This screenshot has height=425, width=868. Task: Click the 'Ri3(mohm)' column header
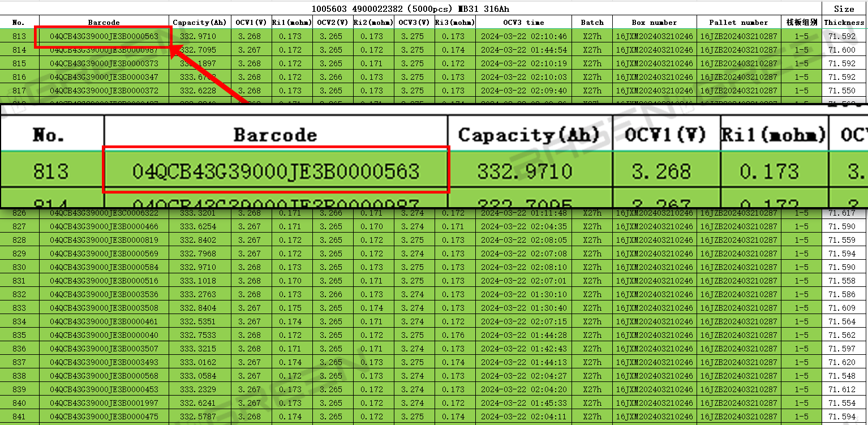click(455, 22)
